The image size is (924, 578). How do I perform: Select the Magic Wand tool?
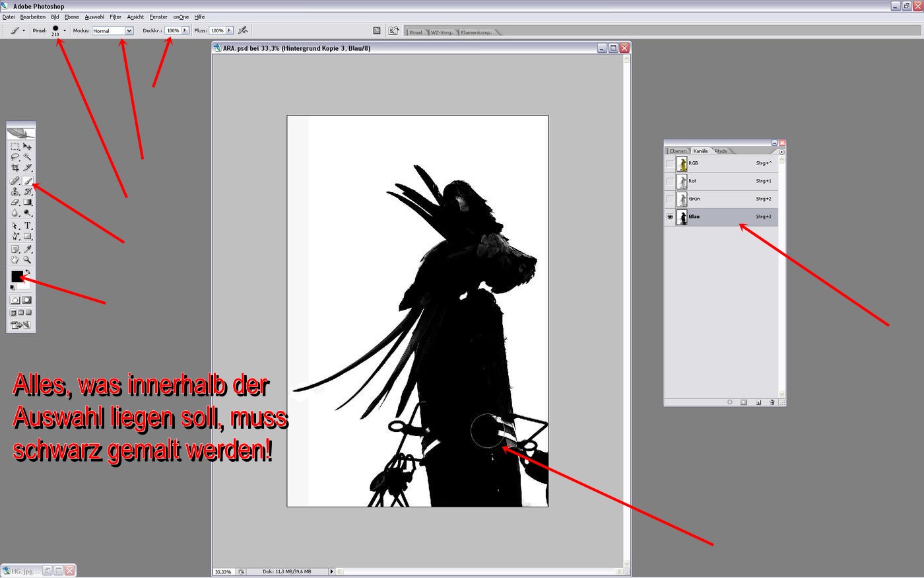[27, 157]
